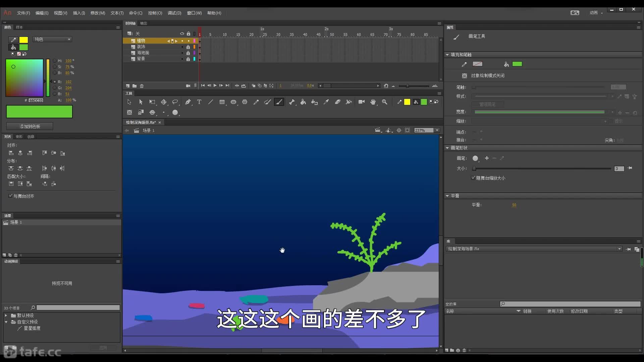Toggle lock on the 背景 layer
This screenshot has width=644, height=362.
click(x=188, y=59)
